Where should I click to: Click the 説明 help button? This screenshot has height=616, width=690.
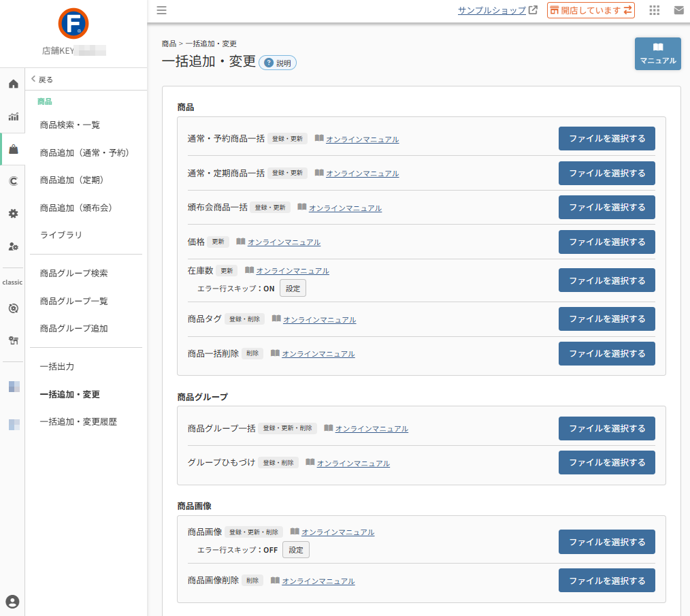click(x=278, y=63)
